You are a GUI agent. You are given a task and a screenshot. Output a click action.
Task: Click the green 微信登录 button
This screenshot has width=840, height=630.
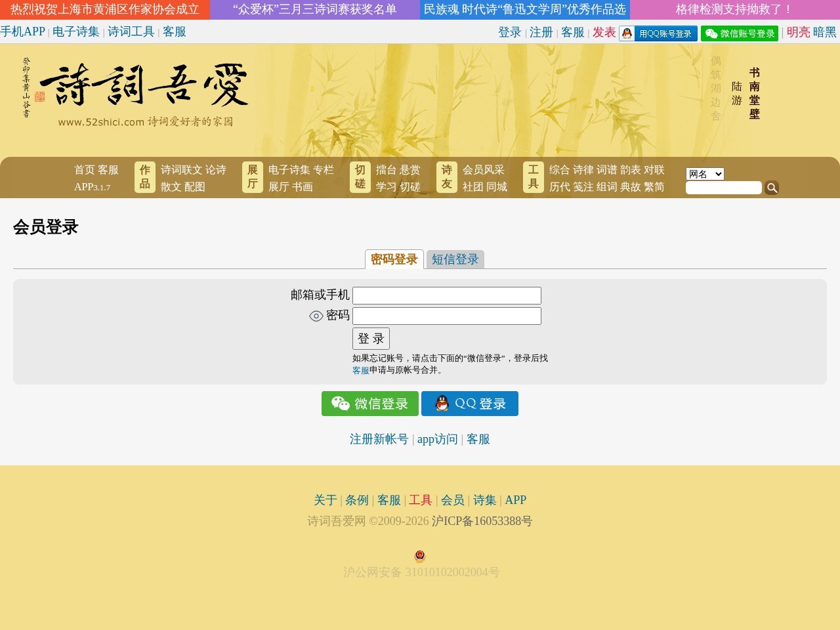370,404
